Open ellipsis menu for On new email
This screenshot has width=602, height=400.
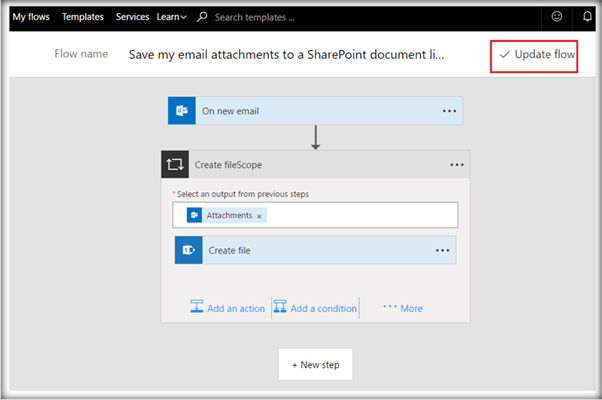pyautogui.click(x=449, y=111)
